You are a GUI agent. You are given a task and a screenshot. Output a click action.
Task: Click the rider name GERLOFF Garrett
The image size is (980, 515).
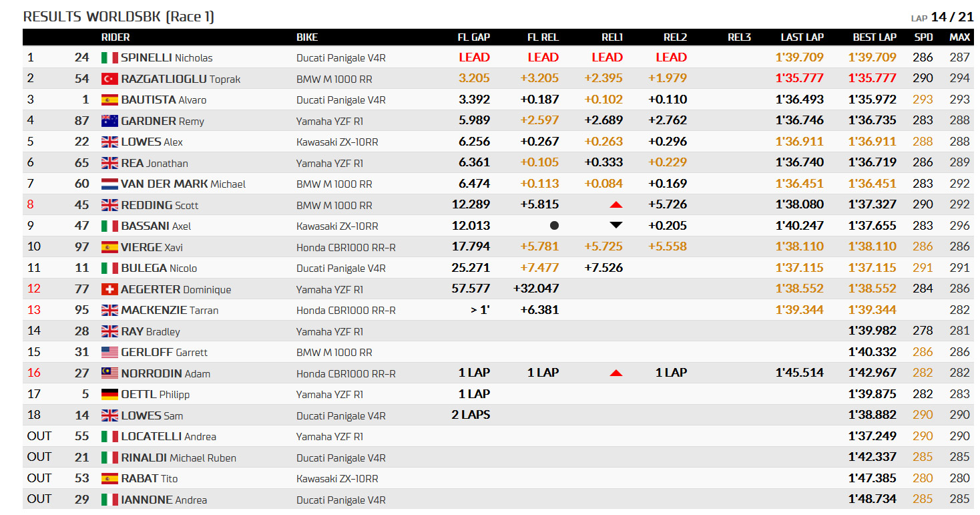click(164, 352)
